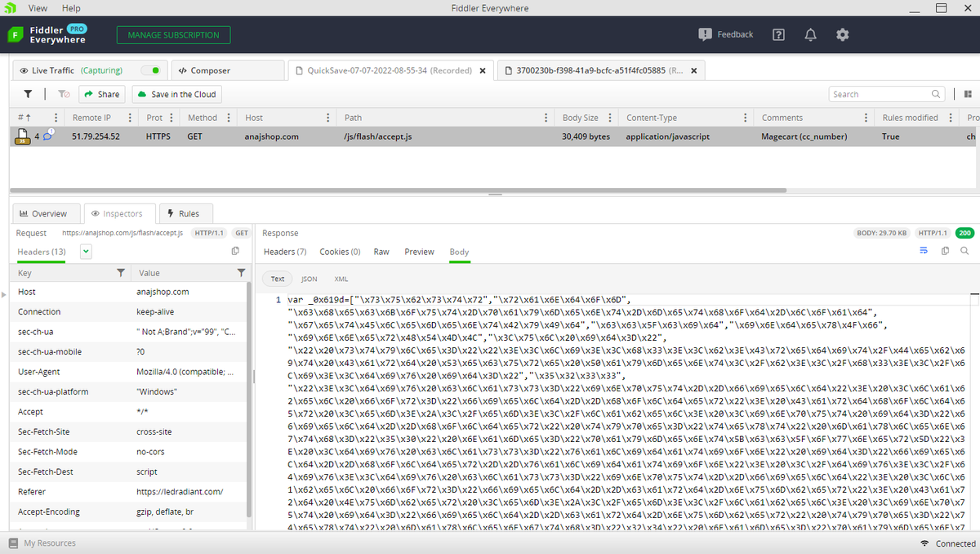
Task: Open the Content-Type column options menu
Action: point(746,118)
